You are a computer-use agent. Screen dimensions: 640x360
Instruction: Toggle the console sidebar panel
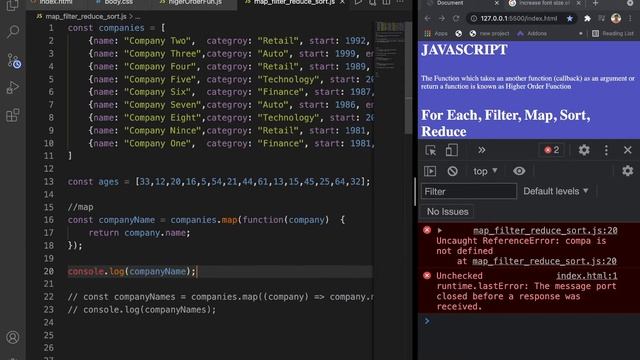(430, 171)
